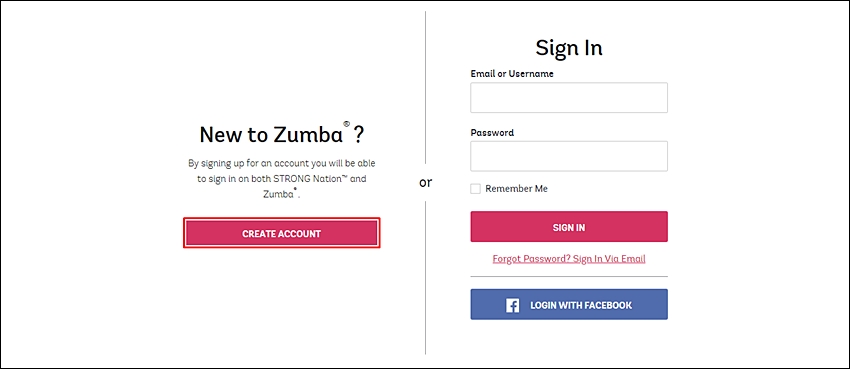Screen dimensions: 850x369
Task: Focus the Email or Username input field
Action: pos(569,98)
